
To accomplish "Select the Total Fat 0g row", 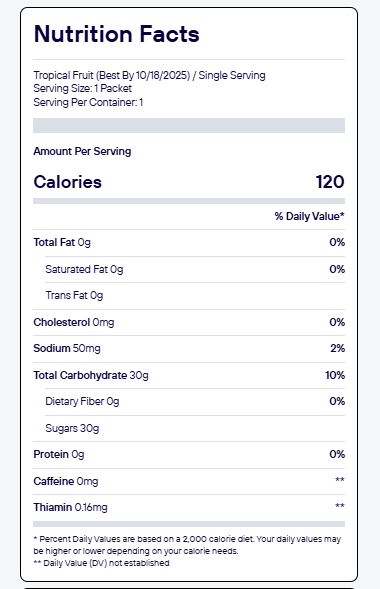I will point(189,243).
